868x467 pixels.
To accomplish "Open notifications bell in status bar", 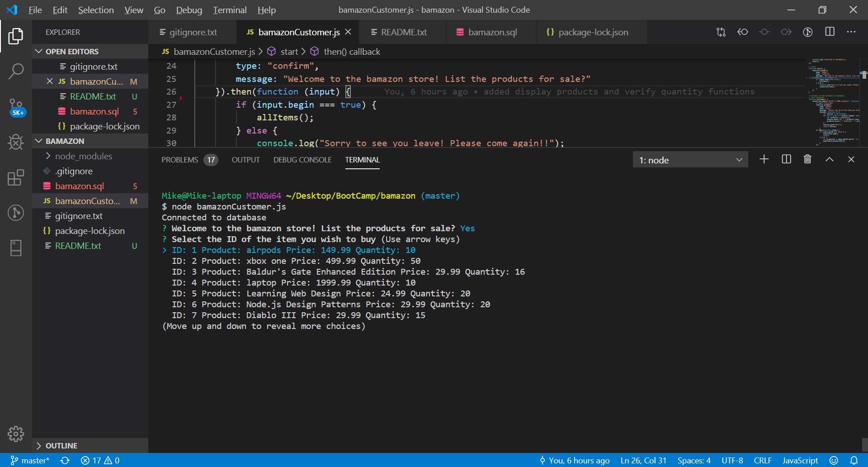I will click(x=854, y=460).
